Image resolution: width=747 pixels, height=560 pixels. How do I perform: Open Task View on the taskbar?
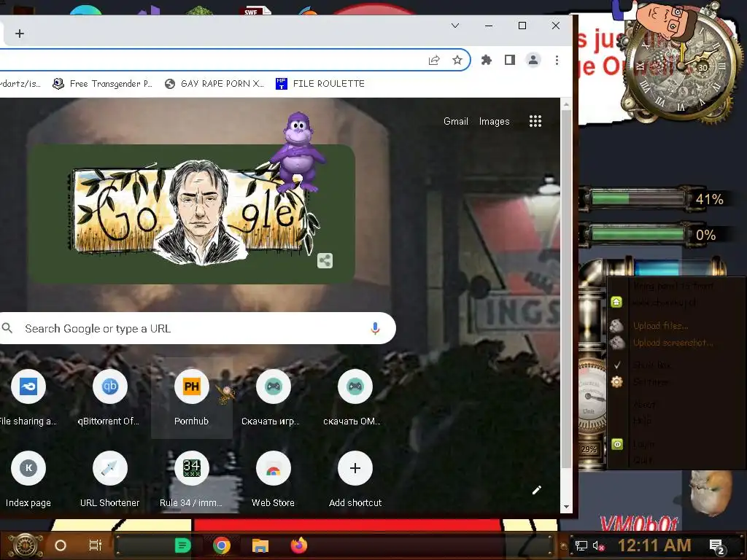click(96, 545)
